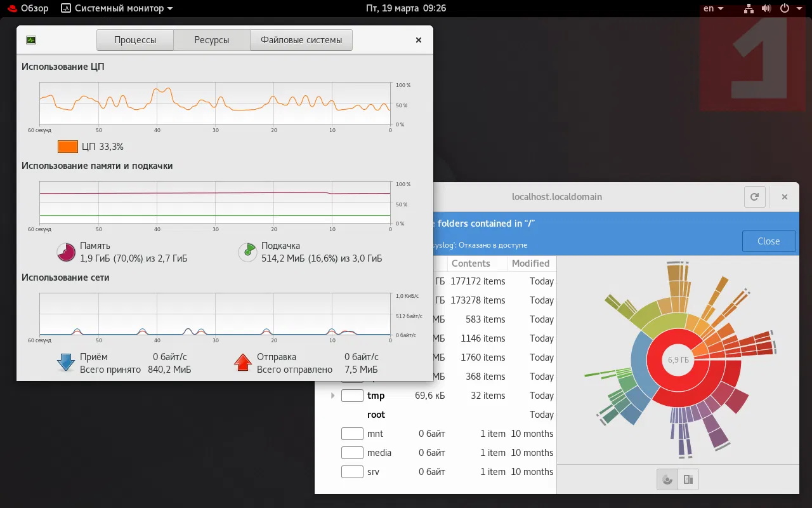Open the Память pie color chooser

[66, 252]
